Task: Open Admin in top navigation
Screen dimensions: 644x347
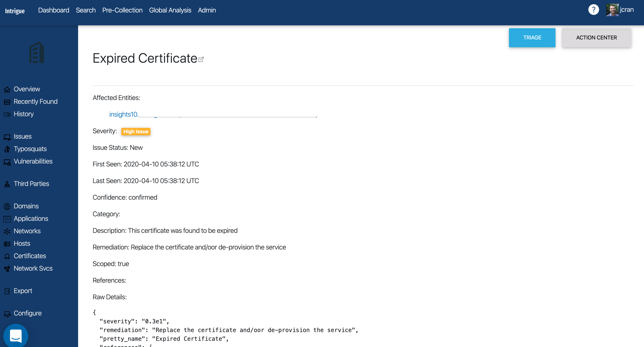Action: 207,10
